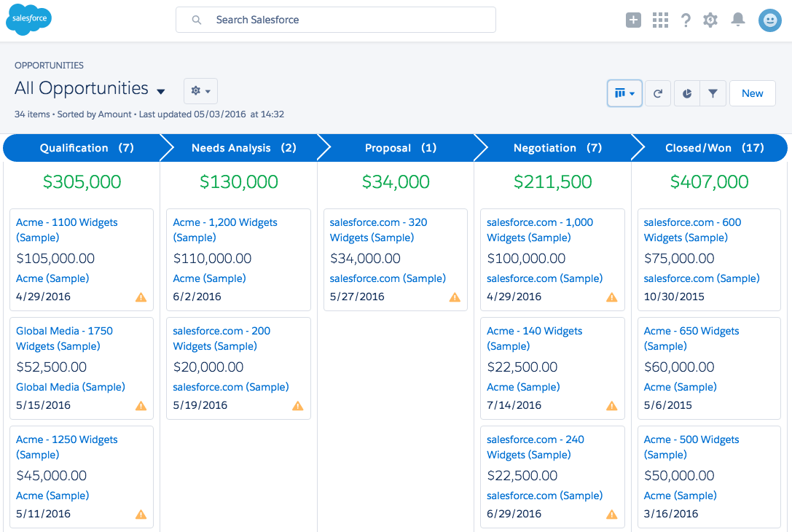Viewport: 792px width, 532px height.
Task: Click the OPPORTUNITIES object label
Action: pos(49,65)
